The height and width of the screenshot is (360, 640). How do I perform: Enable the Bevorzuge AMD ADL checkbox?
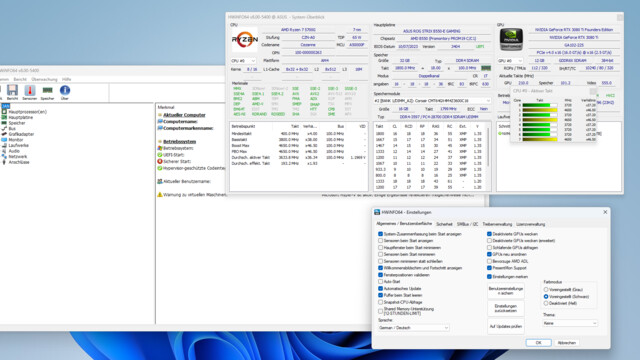[489, 261]
